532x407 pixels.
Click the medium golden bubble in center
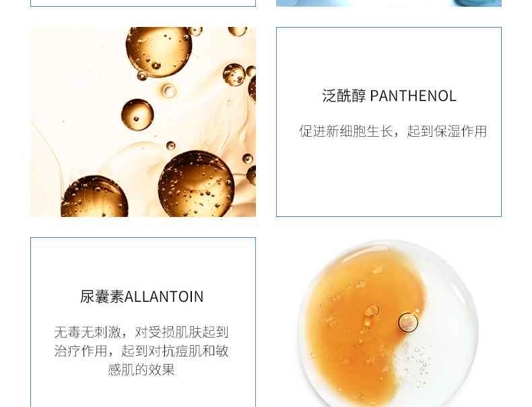pyautogui.click(x=137, y=115)
